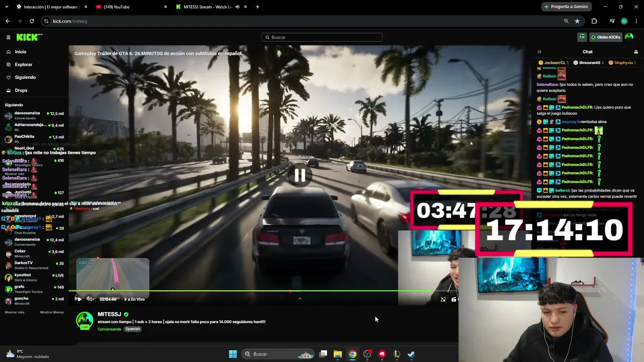Toggle the bookmark star for this page
The image size is (644, 362).
tap(577, 21)
